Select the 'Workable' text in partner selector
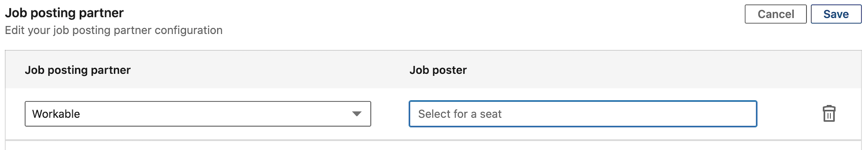 [x=56, y=114]
